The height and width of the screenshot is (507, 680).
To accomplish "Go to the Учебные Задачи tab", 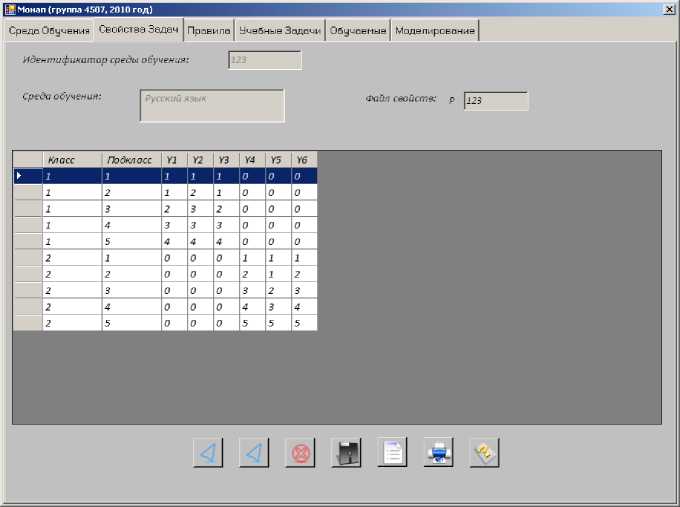I will coord(280,31).
